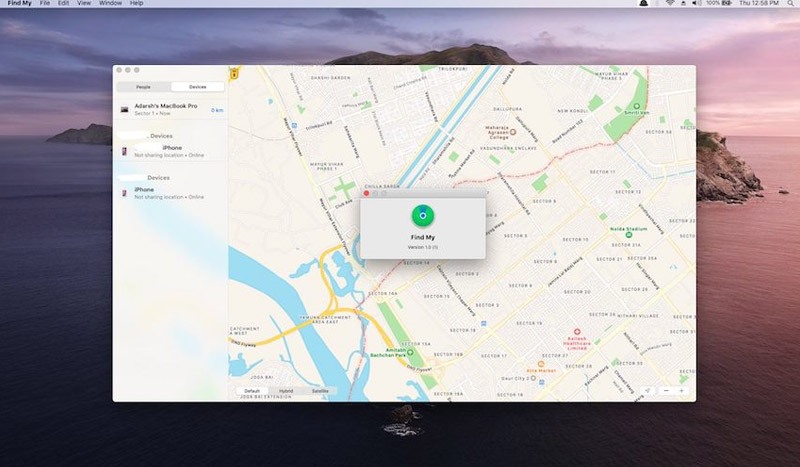Image resolution: width=800 pixels, height=467 pixels.
Task: Open the Window menu
Action: coord(110,3)
